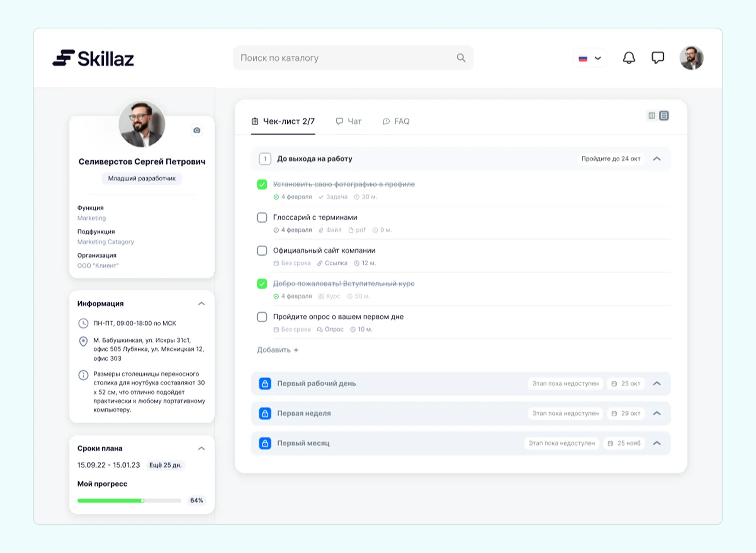Click the Добавить + button

[x=278, y=350]
